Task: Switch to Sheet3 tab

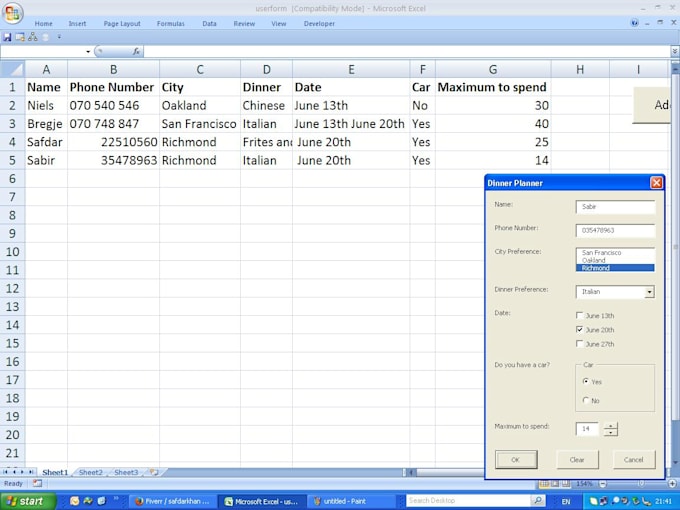Action: (126, 472)
